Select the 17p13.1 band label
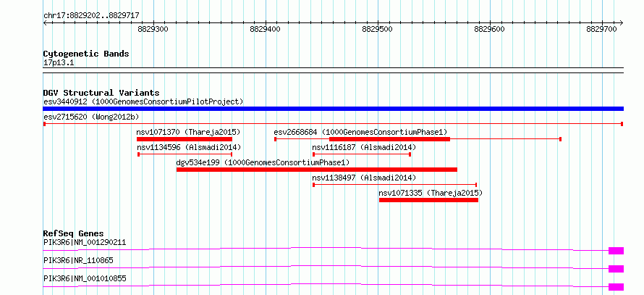644x295 pixels. coord(59,63)
